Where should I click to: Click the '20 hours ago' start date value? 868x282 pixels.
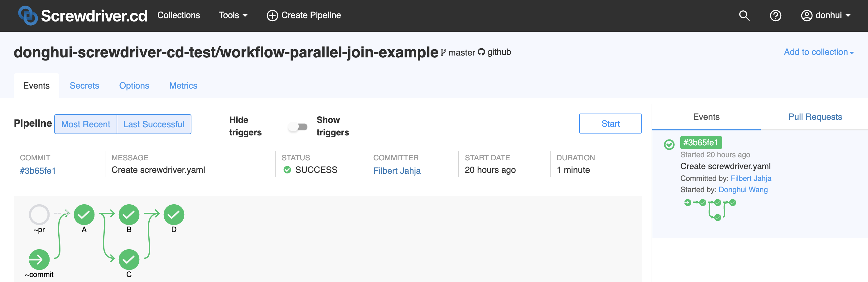490,170
